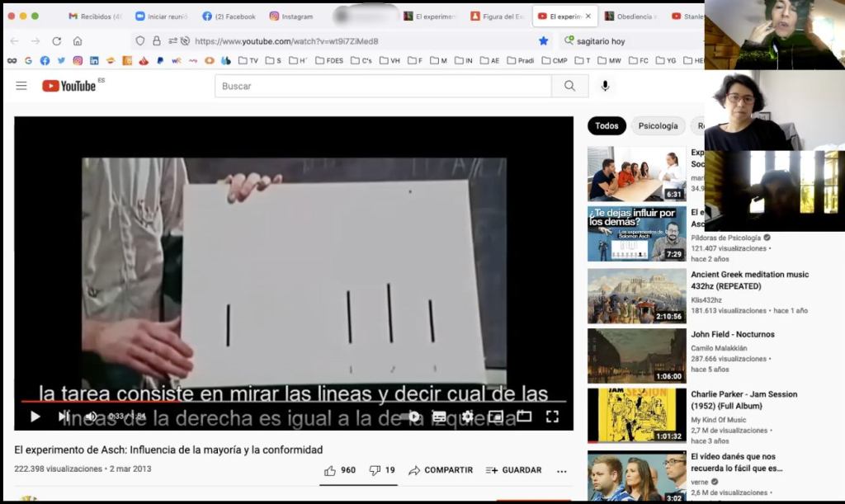Open more actions three-dot menu
Image resolution: width=845 pixels, height=504 pixels.
coord(562,471)
